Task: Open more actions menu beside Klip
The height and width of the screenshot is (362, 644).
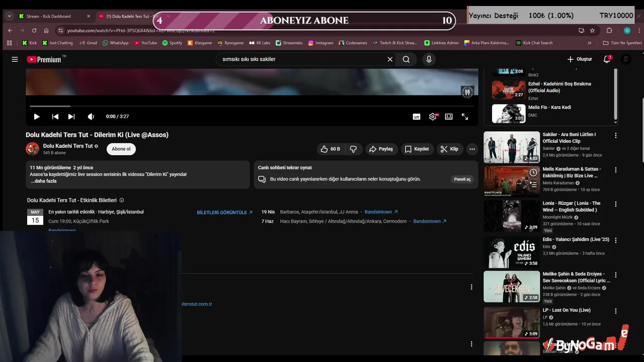Action: [x=472, y=149]
